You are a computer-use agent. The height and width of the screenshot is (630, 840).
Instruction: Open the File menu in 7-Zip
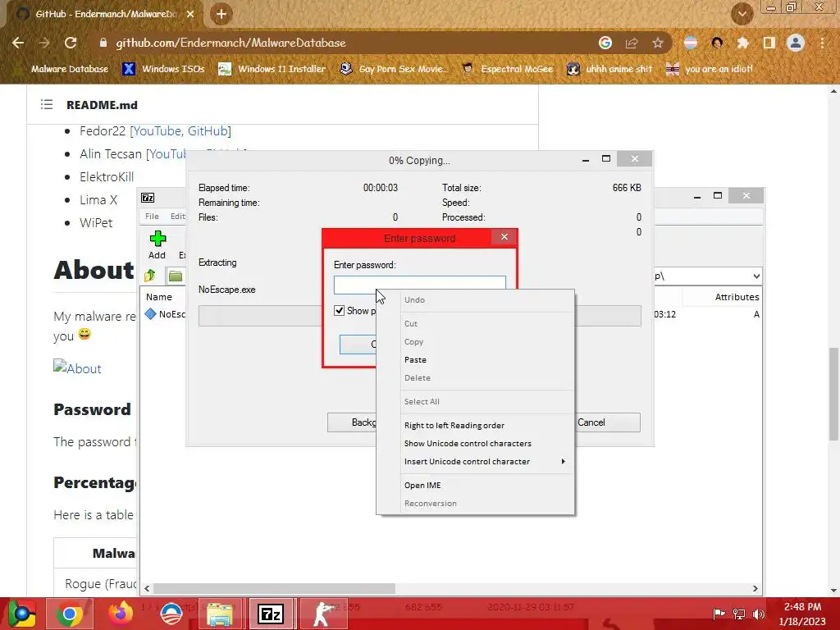pos(152,217)
